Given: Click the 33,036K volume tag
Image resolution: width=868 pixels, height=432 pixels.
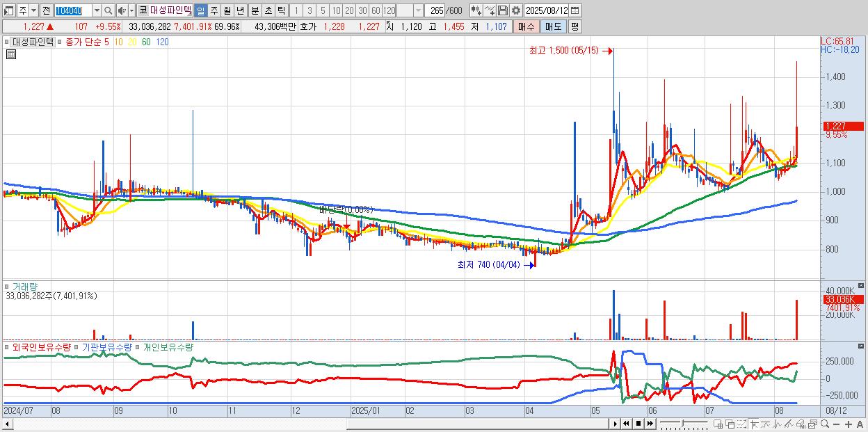Looking at the screenshot, I should [842, 299].
